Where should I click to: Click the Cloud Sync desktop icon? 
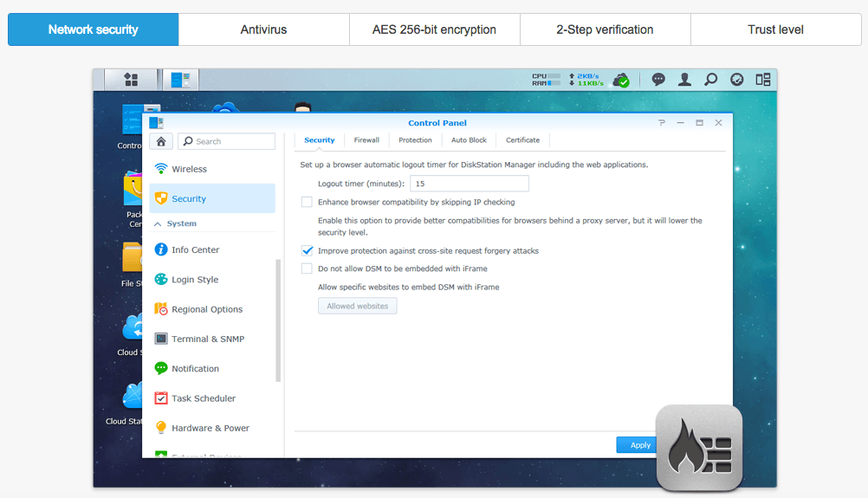(133, 327)
